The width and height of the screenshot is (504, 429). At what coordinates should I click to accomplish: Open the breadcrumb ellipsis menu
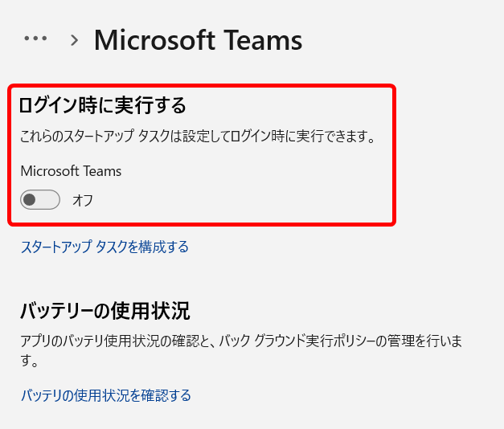point(35,39)
